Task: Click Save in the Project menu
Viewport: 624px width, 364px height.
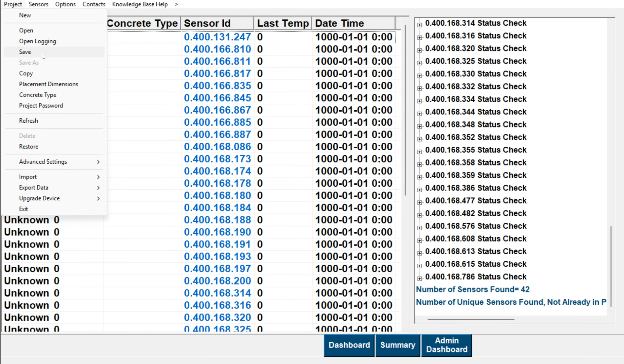Action: [25, 52]
